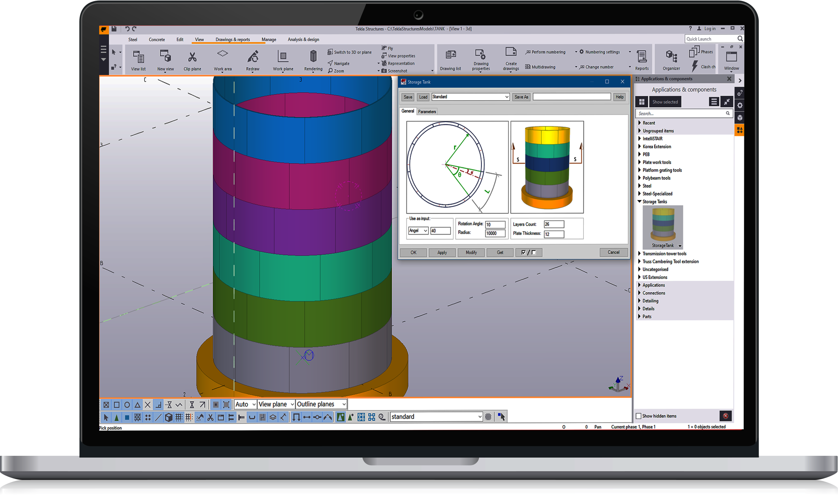Viewport: 838px width, 504px height.
Task: Toggle snap to intersection points X switch
Action: pos(148,405)
